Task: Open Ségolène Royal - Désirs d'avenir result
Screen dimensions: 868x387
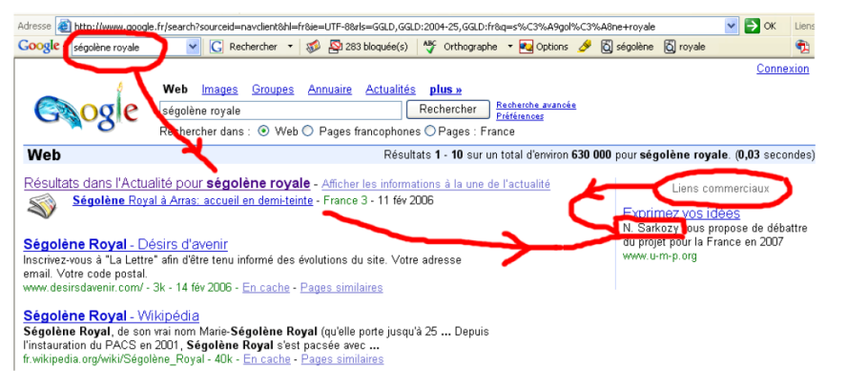Action: point(126,244)
